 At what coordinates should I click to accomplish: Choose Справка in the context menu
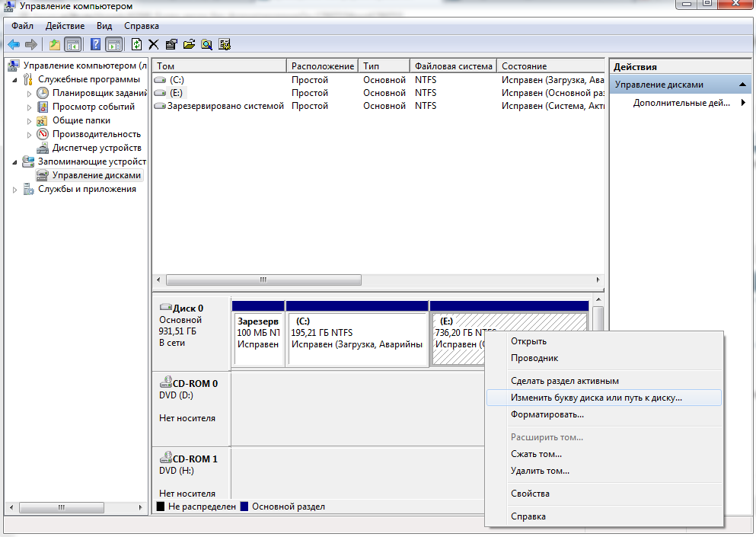point(604,516)
